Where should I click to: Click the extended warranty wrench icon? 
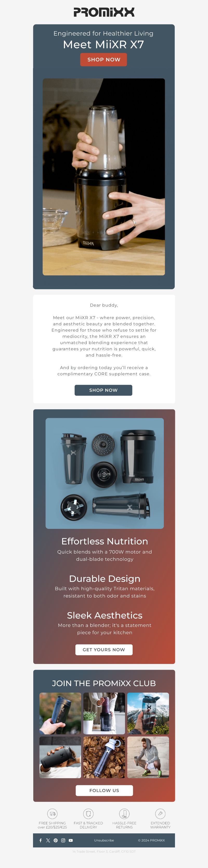coord(160,813)
